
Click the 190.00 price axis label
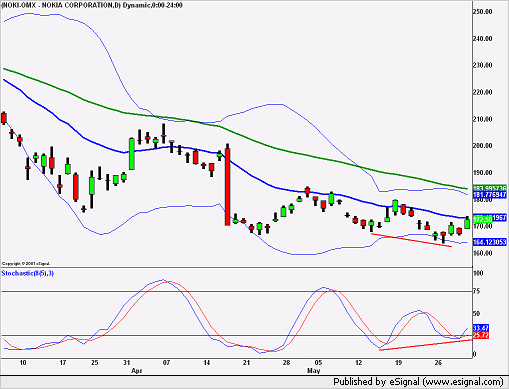click(483, 173)
